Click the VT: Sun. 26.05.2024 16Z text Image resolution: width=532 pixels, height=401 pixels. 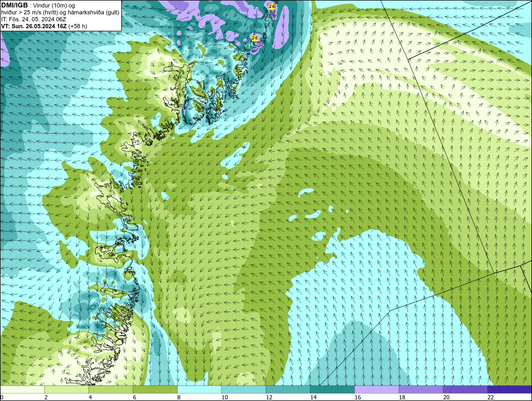pos(34,26)
